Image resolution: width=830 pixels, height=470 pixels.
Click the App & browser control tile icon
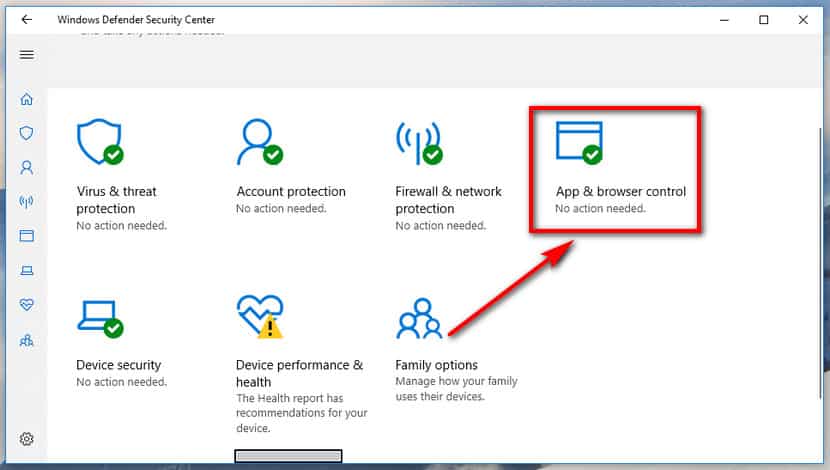(579, 143)
